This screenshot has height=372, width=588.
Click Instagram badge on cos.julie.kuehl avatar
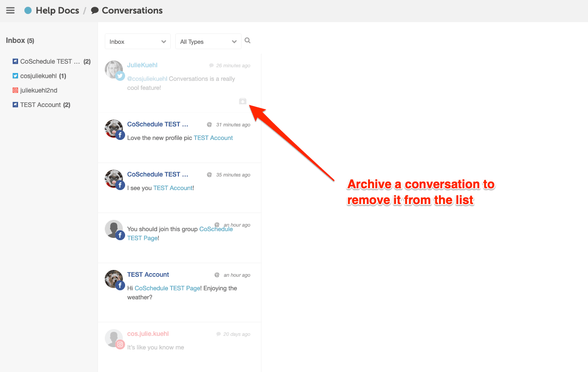point(120,344)
